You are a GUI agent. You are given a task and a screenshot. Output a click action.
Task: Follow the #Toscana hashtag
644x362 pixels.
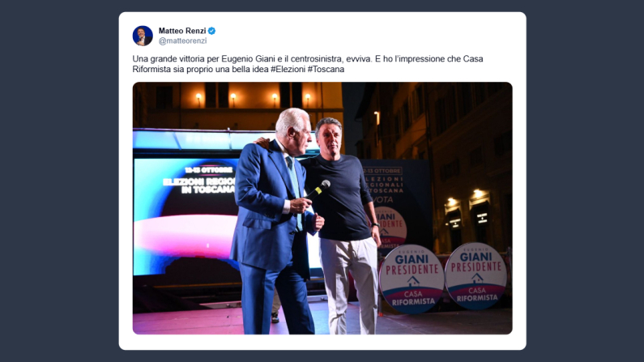[x=326, y=70]
